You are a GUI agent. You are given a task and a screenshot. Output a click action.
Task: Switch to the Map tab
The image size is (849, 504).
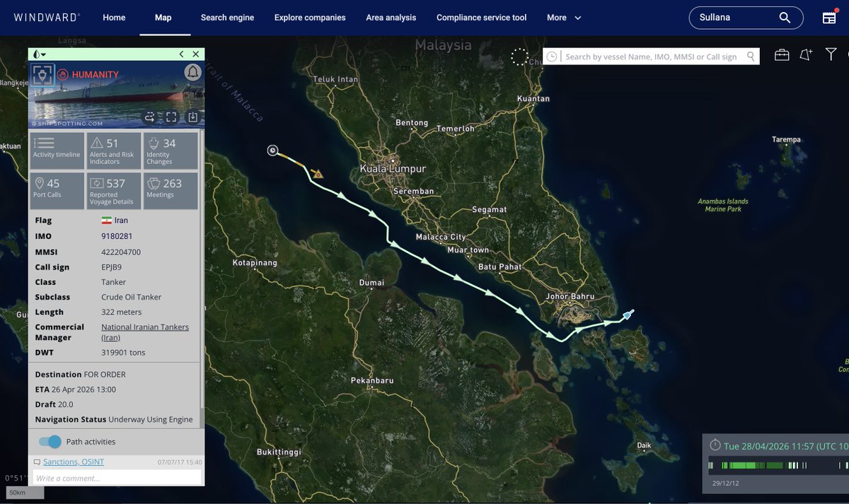[163, 18]
